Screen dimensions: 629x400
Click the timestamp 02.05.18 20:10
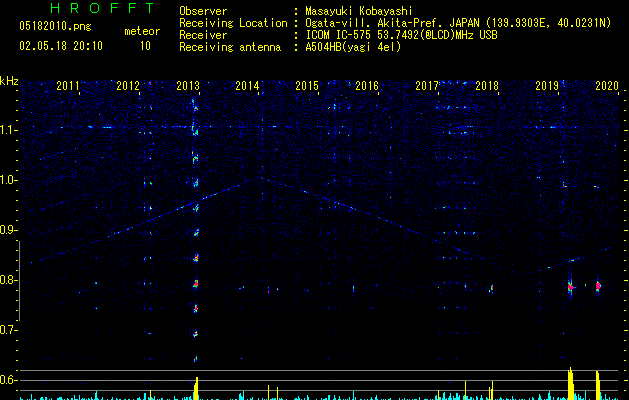click(x=61, y=46)
